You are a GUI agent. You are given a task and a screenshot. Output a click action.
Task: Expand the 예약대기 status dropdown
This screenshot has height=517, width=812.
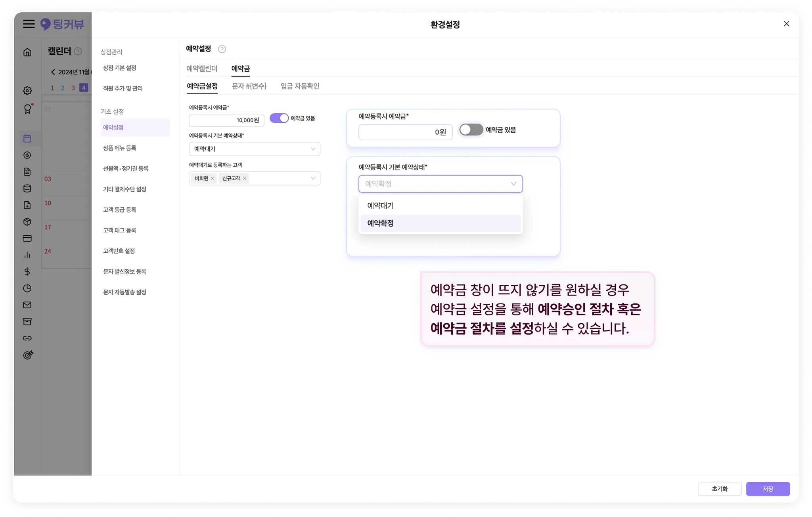point(255,149)
